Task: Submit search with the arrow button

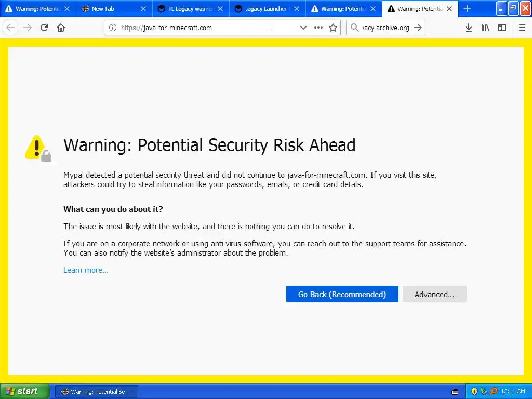Action: 418,28
